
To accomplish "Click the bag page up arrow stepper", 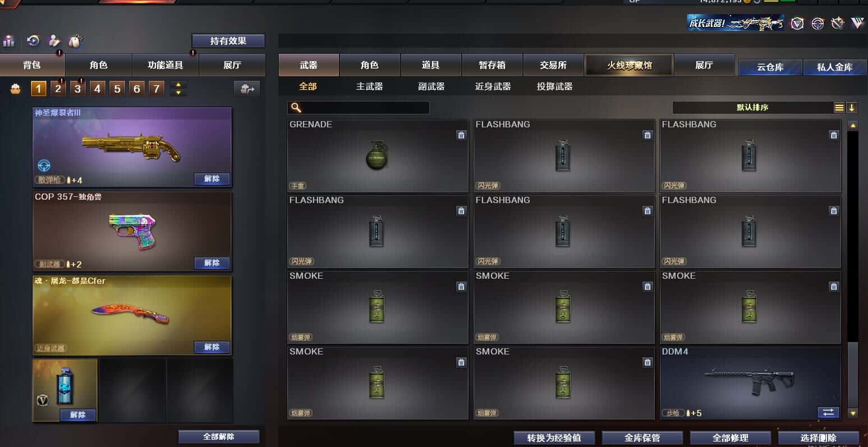I will [x=178, y=85].
